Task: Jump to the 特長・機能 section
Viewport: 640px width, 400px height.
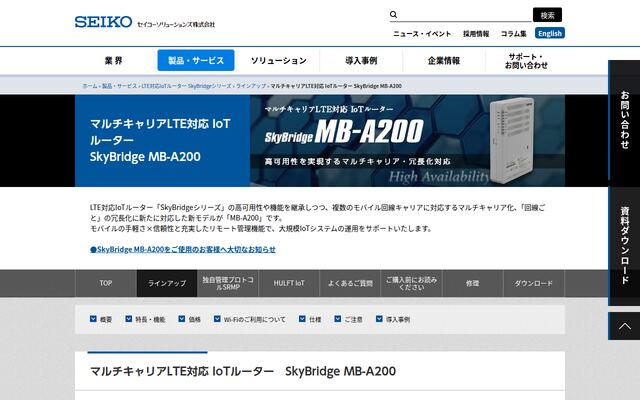Action: coord(150,320)
